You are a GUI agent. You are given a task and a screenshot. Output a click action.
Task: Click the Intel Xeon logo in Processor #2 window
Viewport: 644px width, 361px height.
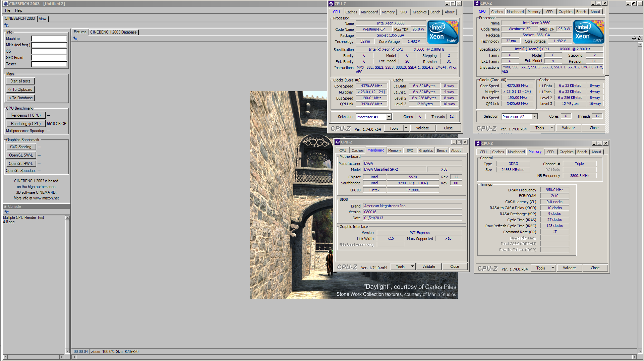[589, 32]
